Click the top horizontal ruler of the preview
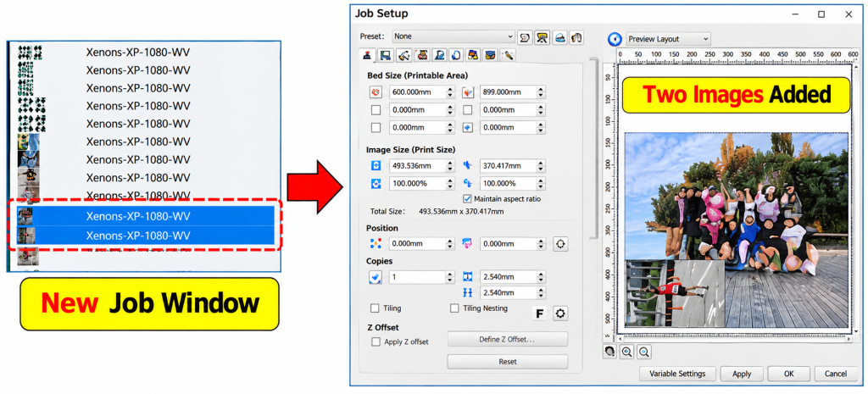The image size is (868, 394). [x=738, y=55]
